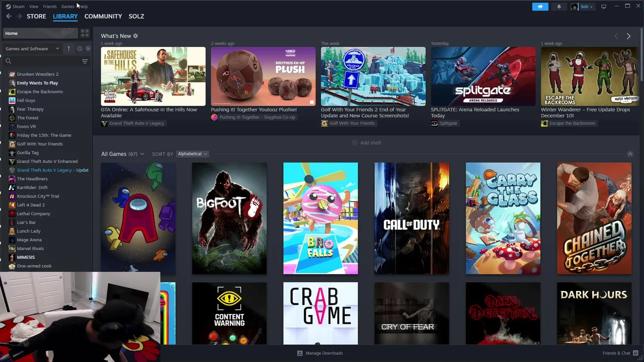Open the Friends menu

[50, 7]
